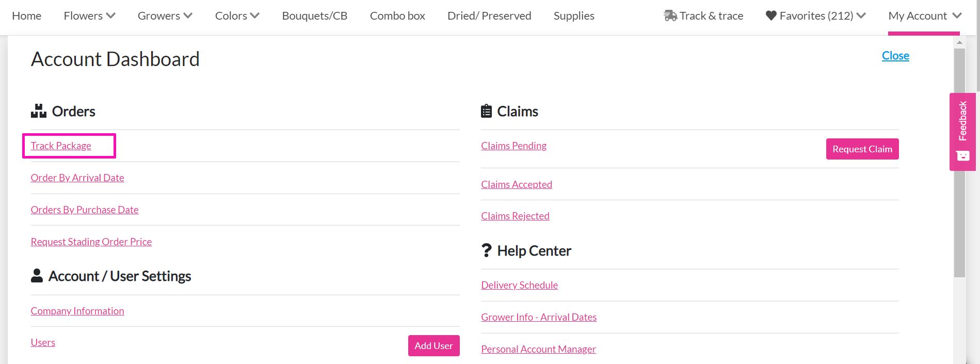Open the Flowers dropdown
980x364 pixels.
[x=88, y=15]
